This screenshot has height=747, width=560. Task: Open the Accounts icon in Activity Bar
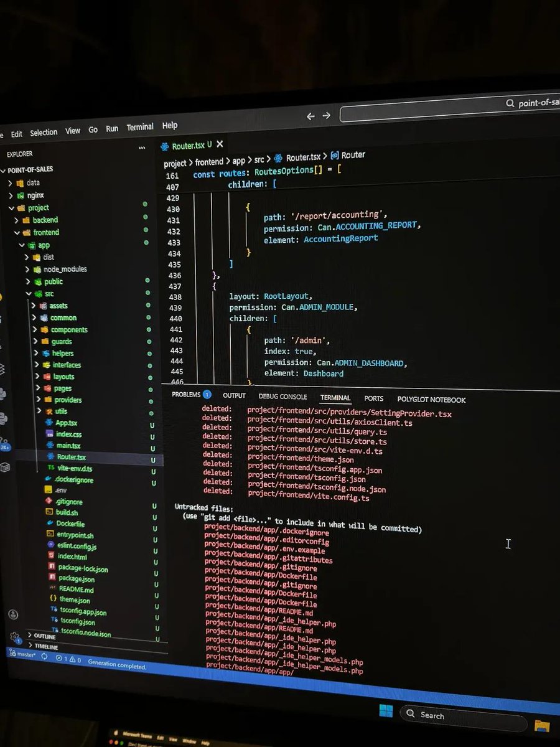click(x=12, y=614)
